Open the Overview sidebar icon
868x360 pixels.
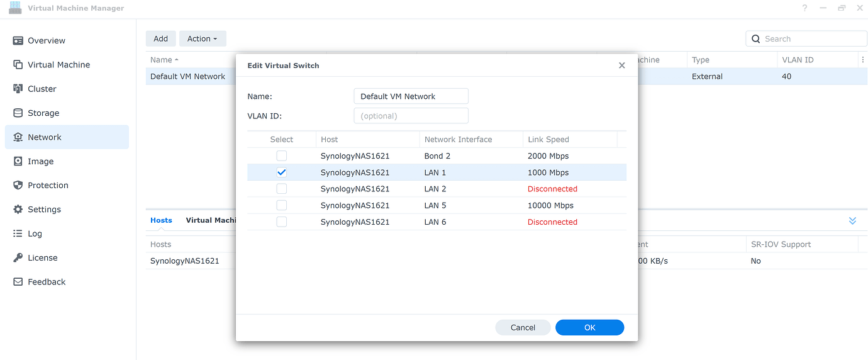pos(18,40)
